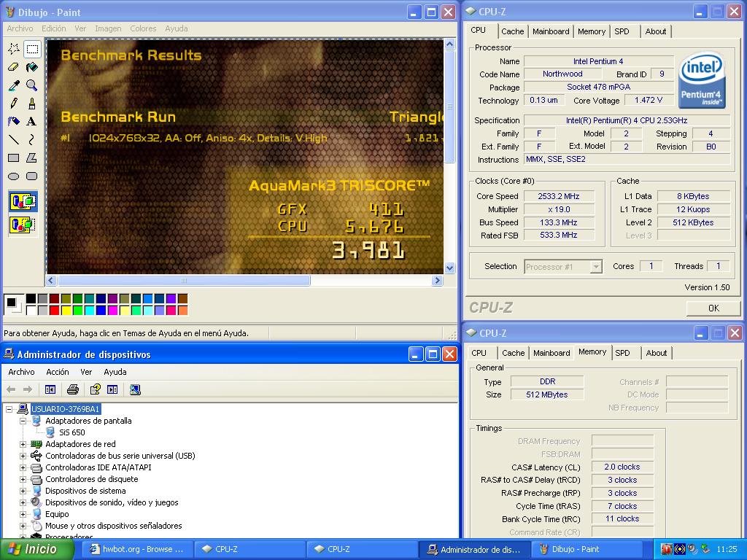Expand Dispositivos de sistema node

click(x=23, y=491)
